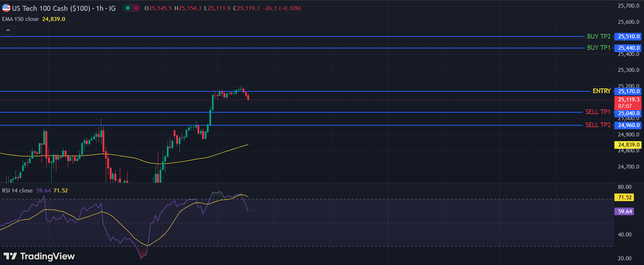Open the US Tech 100 Cash symbol title
Image resolution: width=644 pixels, height=265 pixels.
[51, 8]
